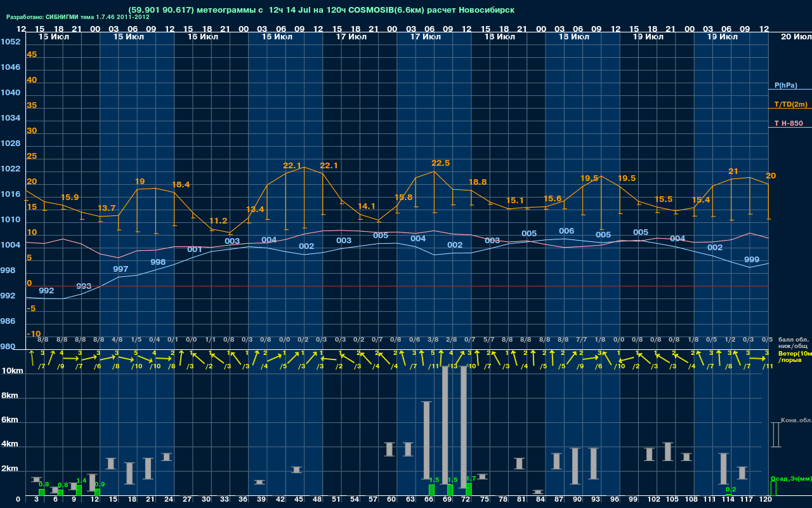
Task: Click forecast hour 96 on bottom axis
Action: [x=615, y=500]
